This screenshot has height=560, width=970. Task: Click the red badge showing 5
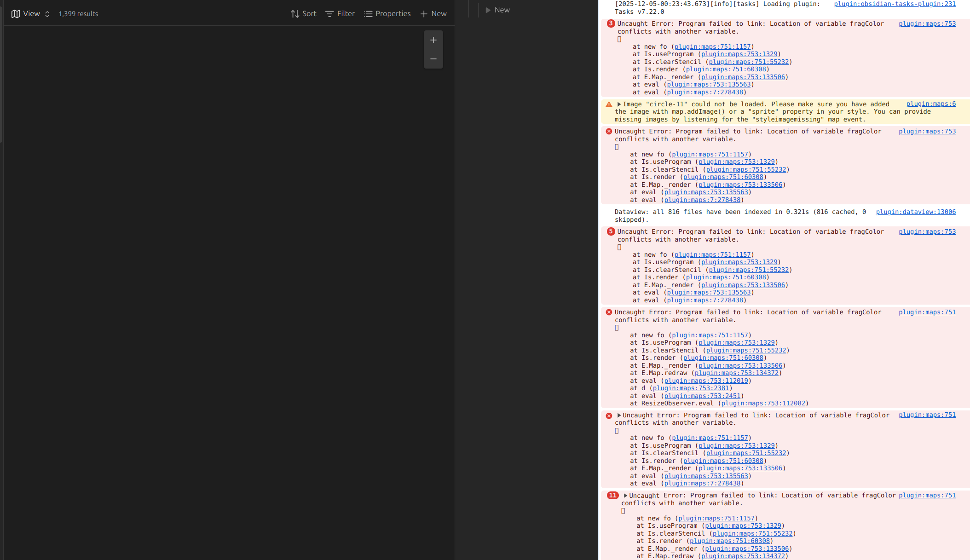611,231
